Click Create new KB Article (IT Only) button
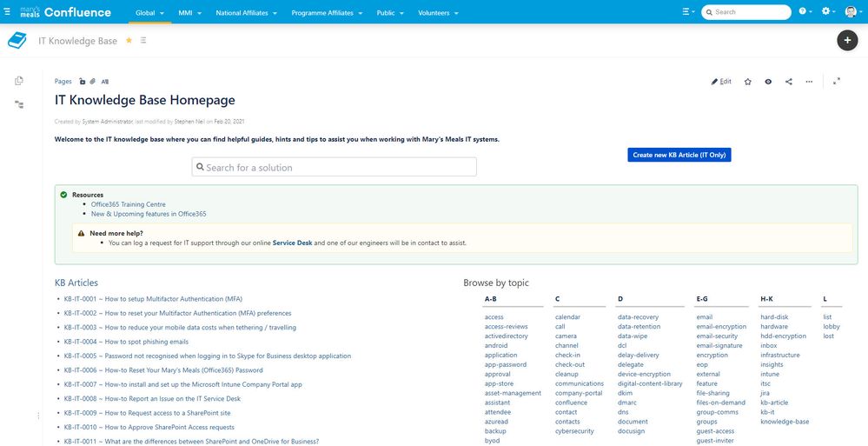The width and height of the screenshot is (868, 446). pos(679,155)
